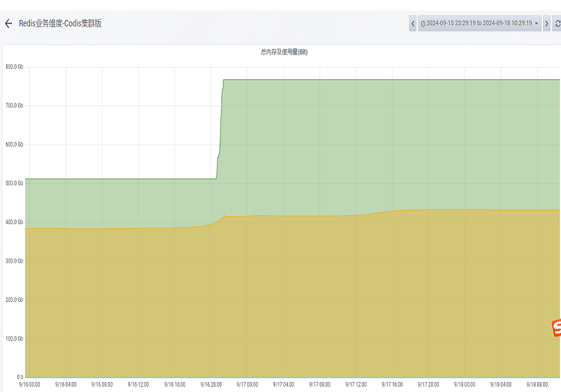Viewport: 561px width, 392px height.
Task: Click the 9/17 00:00 x-axis tick label
Action: [x=247, y=384]
